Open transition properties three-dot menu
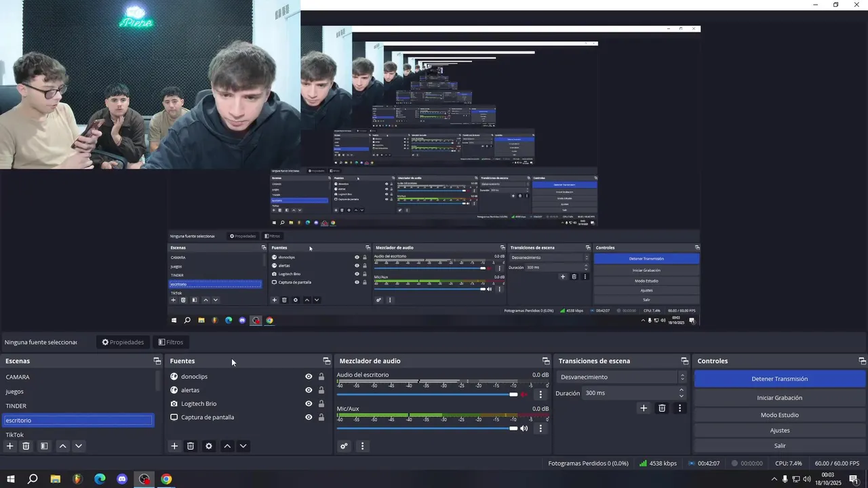Image resolution: width=868 pixels, height=488 pixels. point(679,408)
